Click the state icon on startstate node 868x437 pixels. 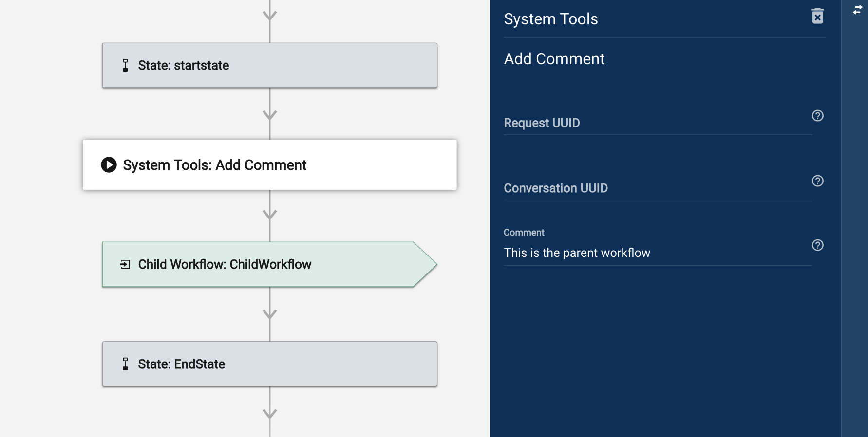point(125,65)
